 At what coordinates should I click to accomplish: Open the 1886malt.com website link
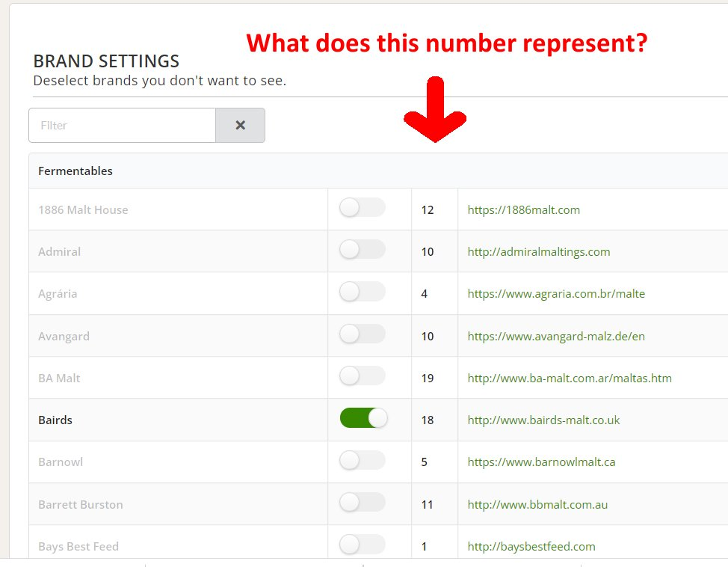click(x=523, y=210)
